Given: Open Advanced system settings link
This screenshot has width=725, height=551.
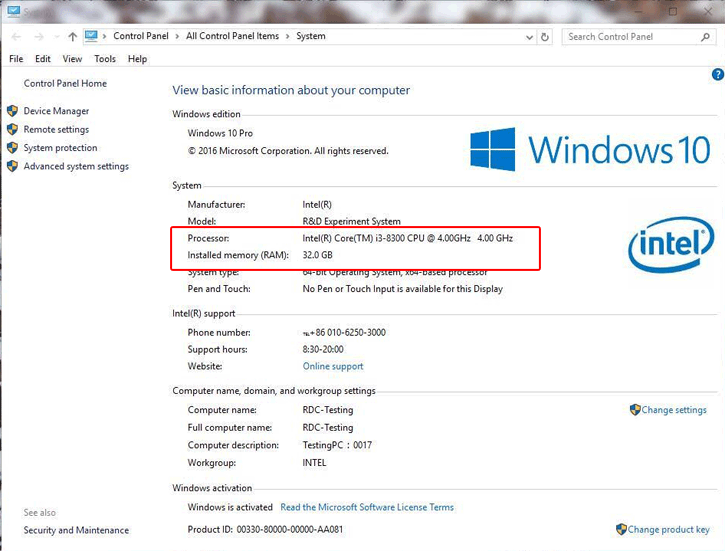Looking at the screenshot, I should [x=76, y=166].
